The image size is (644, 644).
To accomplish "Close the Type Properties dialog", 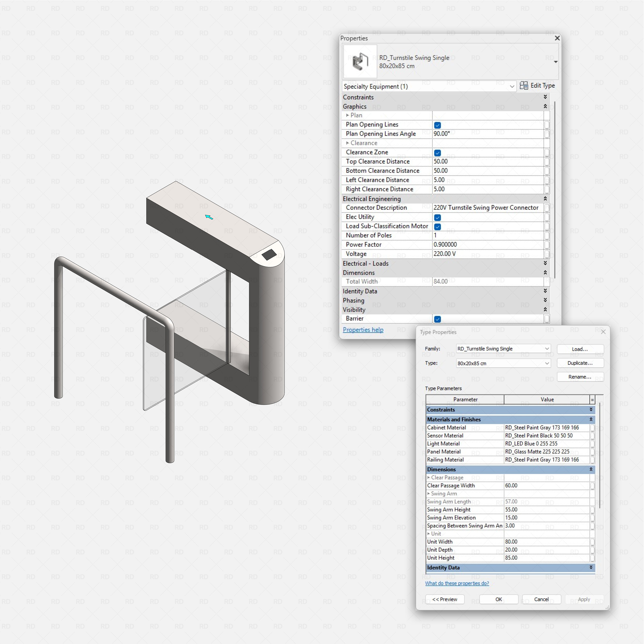I will (x=603, y=332).
